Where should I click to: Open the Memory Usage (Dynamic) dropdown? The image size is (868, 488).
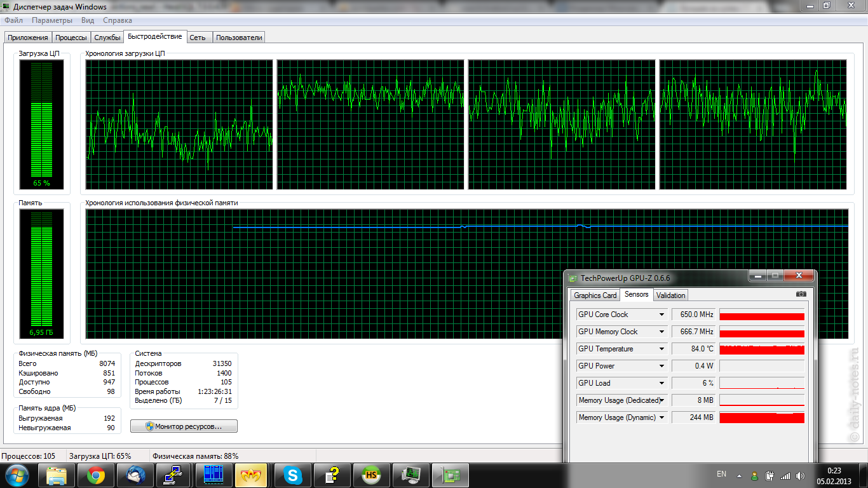[x=661, y=417]
